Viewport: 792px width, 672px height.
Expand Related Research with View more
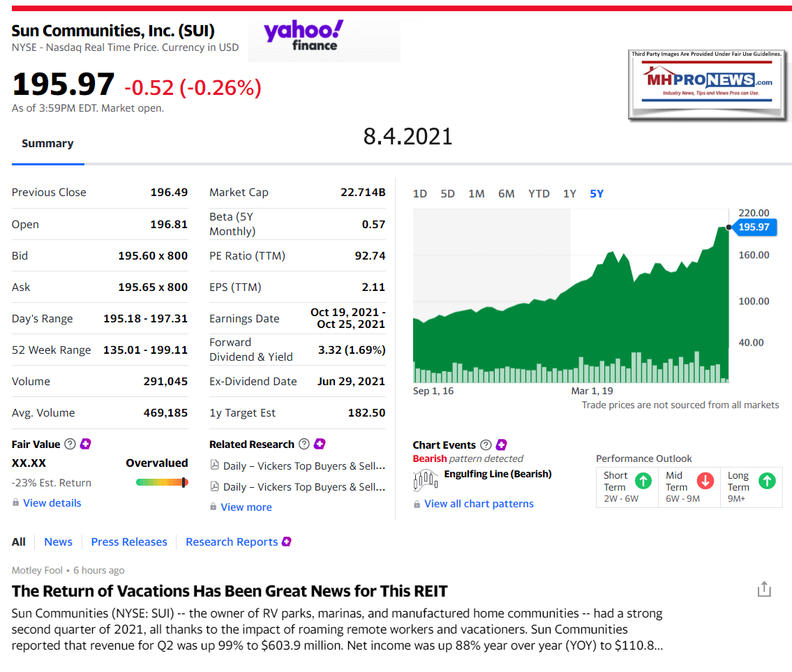246,507
